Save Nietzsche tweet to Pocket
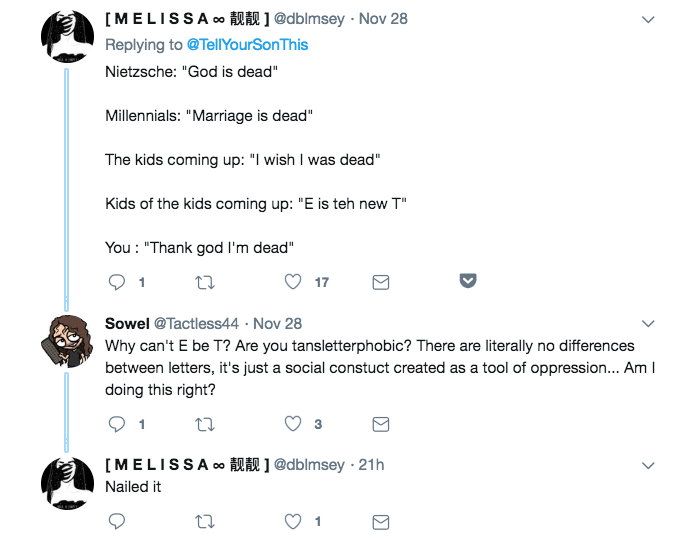This screenshot has height=538, width=698. pyautogui.click(x=467, y=281)
